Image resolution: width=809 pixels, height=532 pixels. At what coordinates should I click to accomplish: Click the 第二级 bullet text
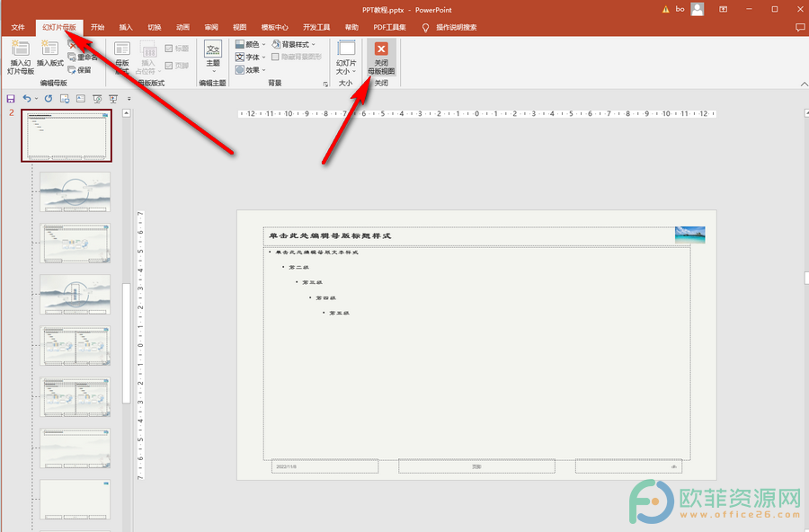click(x=298, y=267)
